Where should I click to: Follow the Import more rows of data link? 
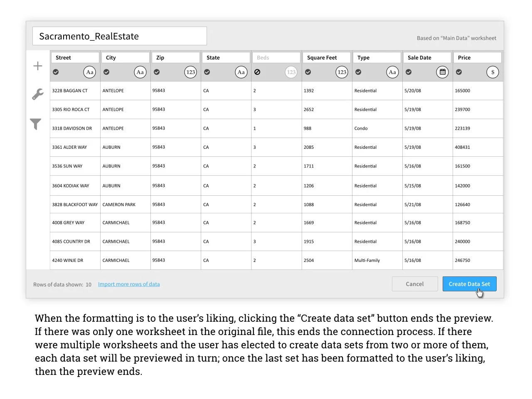[129, 284]
